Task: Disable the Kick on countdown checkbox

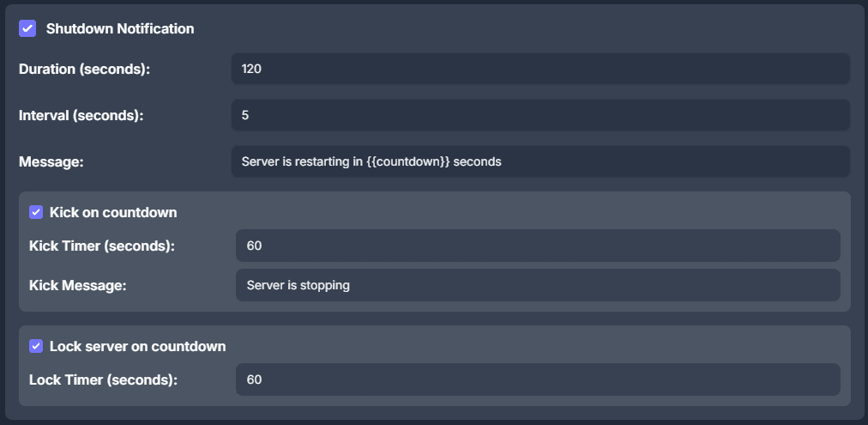Action: (36, 212)
